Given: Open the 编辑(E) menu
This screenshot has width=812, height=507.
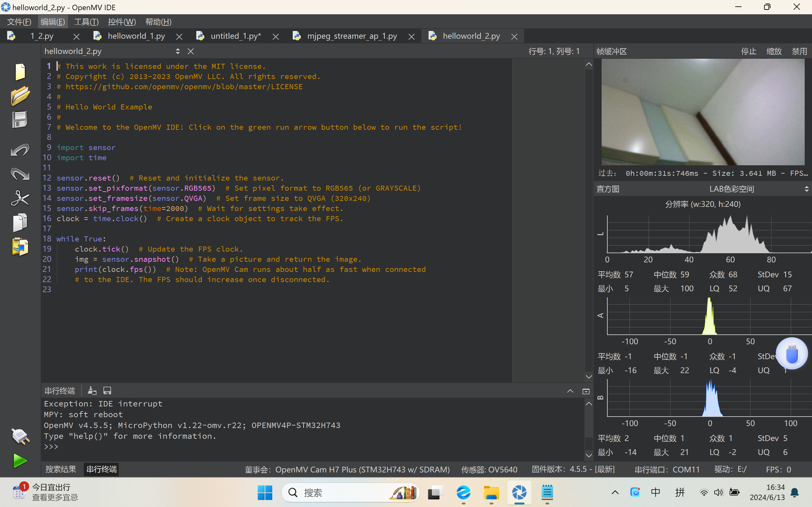Looking at the screenshot, I should click(53, 22).
